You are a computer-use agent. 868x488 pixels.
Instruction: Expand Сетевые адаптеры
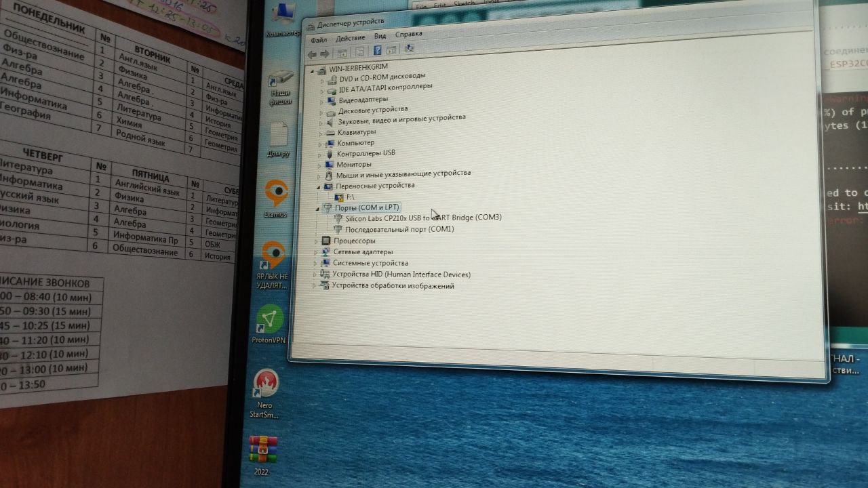[x=316, y=252]
